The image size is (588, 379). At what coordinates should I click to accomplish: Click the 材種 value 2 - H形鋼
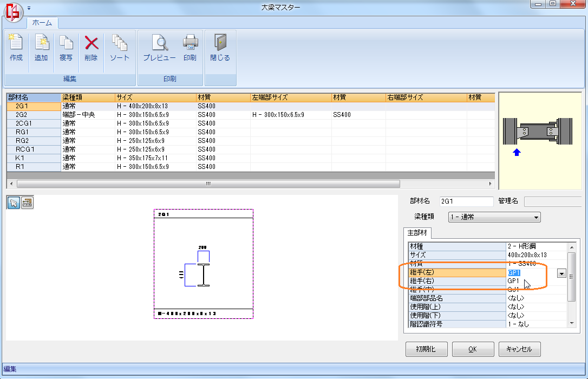(536, 246)
